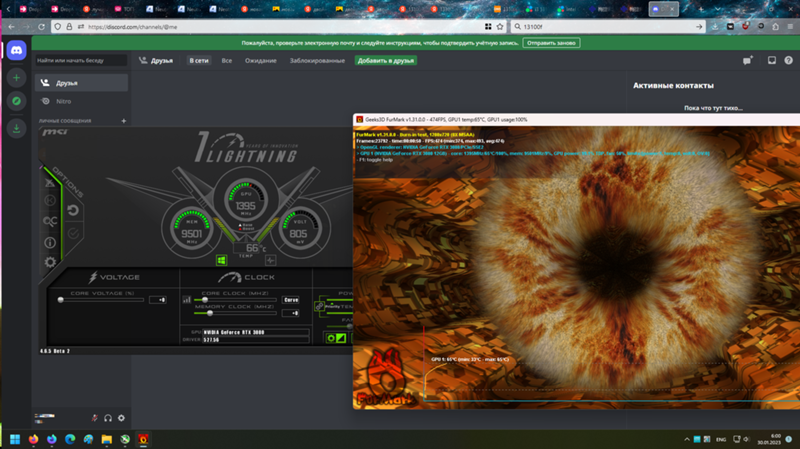Adjust Core Clock slider handle
Viewport: 800px width, 449px height.
pos(205,300)
